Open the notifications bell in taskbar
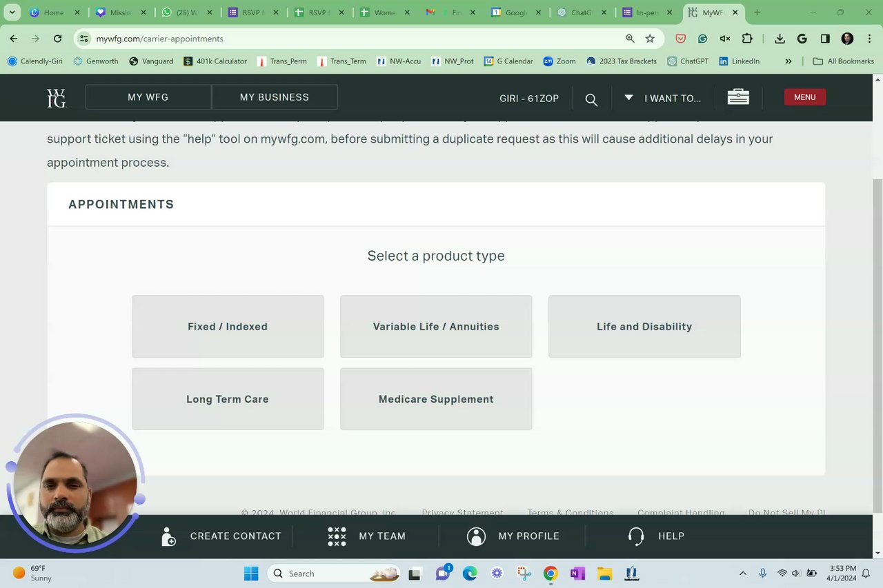 (x=866, y=573)
